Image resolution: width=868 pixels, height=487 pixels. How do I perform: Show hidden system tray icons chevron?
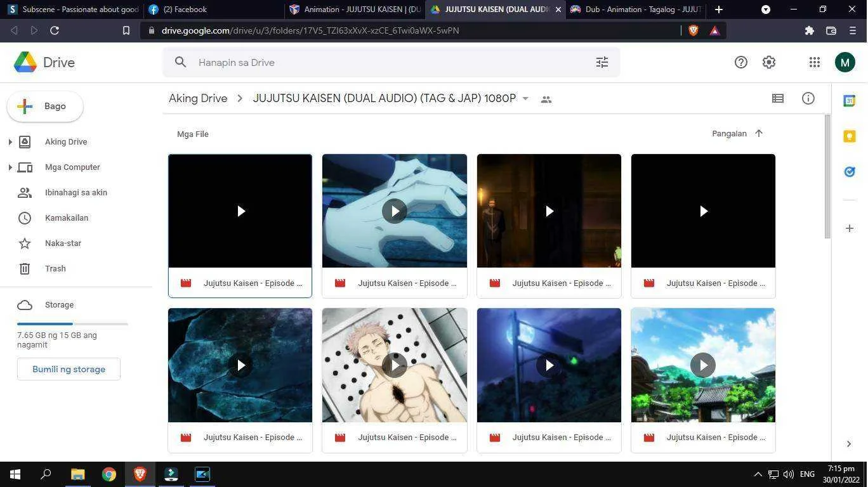[758, 474]
